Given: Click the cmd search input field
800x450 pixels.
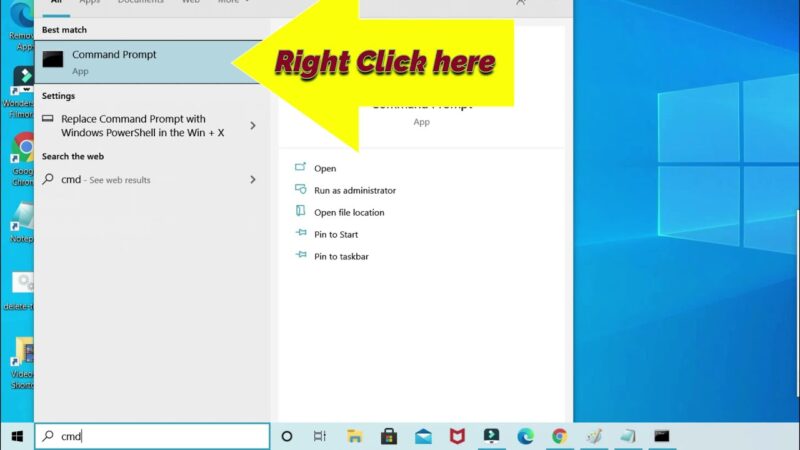Looking at the screenshot, I should click(x=152, y=436).
